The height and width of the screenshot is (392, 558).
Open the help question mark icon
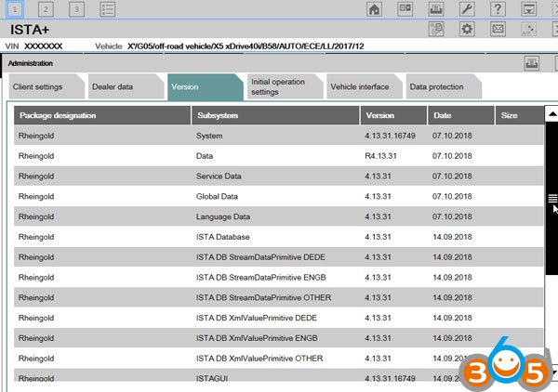pyautogui.click(x=498, y=9)
